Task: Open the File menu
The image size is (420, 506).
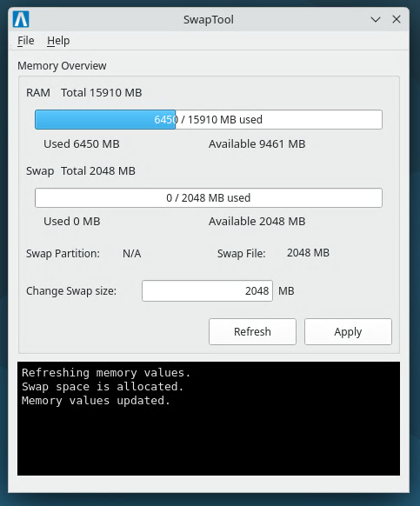Action: click(x=26, y=41)
